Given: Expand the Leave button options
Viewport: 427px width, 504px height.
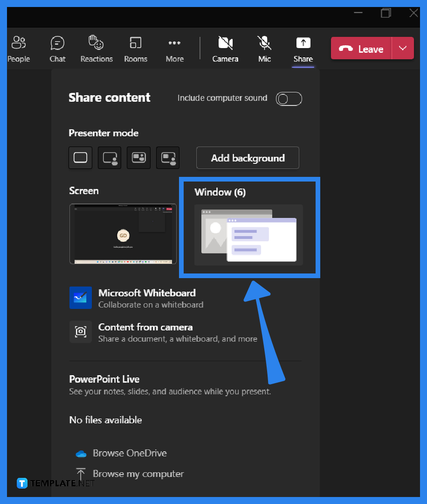Looking at the screenshot, I should pyautogui.click(x=403, y=48).
